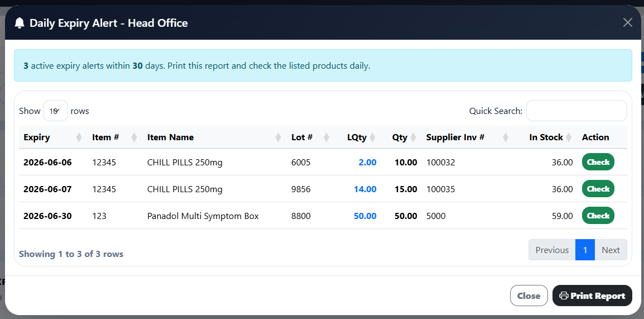The width and height of the screenshot is (644, 319).
Task: Sort table by Expiry column
Action: (53, 137)
